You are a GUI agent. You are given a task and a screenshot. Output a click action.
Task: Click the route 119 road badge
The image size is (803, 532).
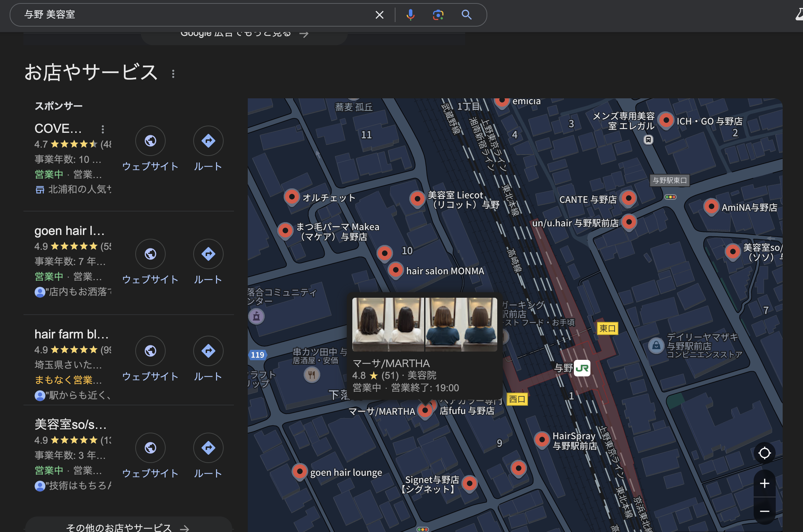click(x=257, y=355)
